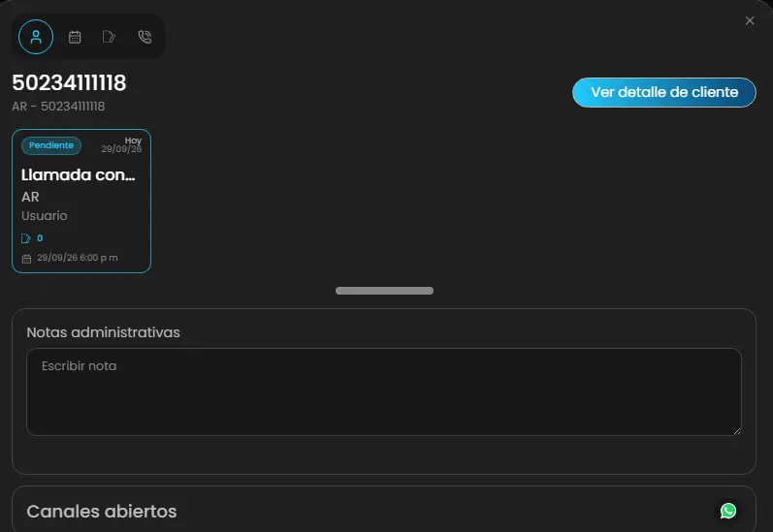Open the Llamada con... activity card
The image size is (773, 532).
tap(81, 201)
